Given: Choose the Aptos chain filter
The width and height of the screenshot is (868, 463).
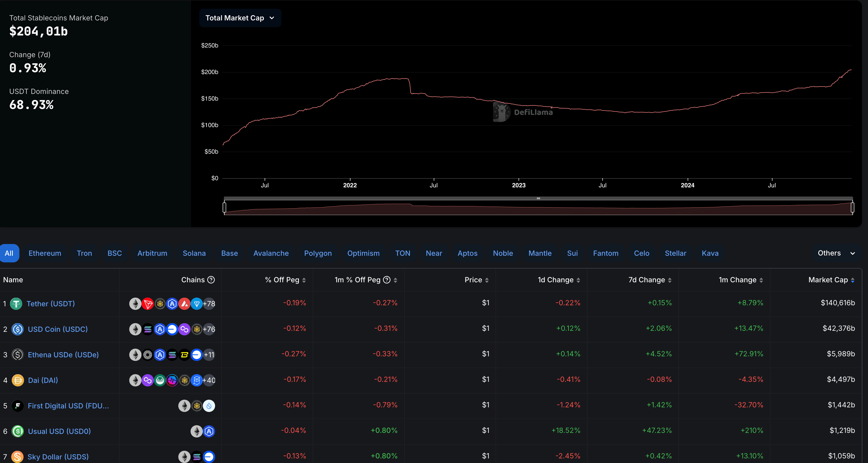Looking at the screenshot, I should (467, 253).
